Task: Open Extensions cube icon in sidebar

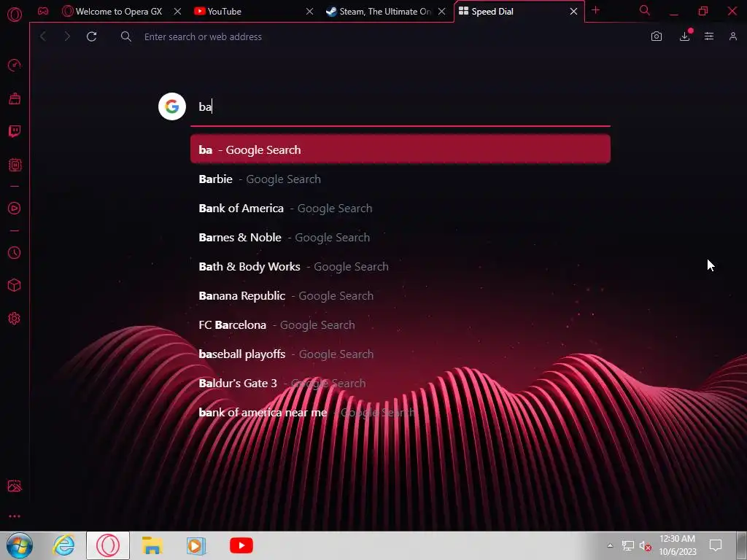Action: click(x=15, y=285)
